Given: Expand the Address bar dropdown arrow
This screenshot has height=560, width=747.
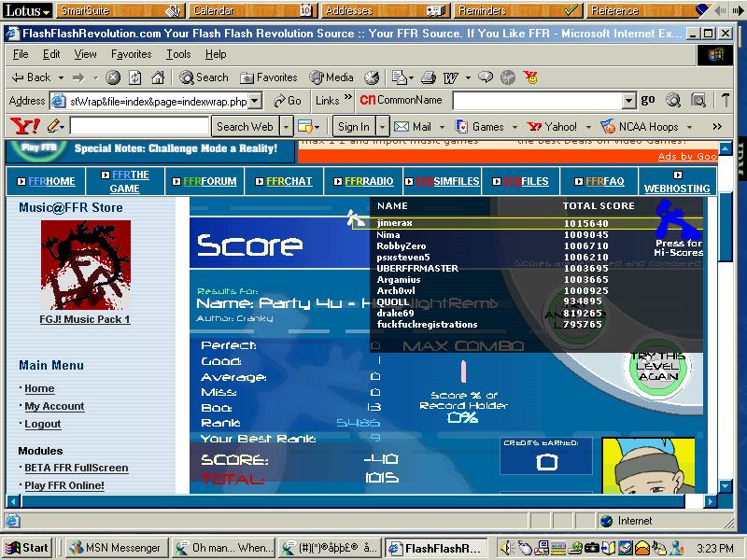Looking at the screenshot, I should point(255,101).
